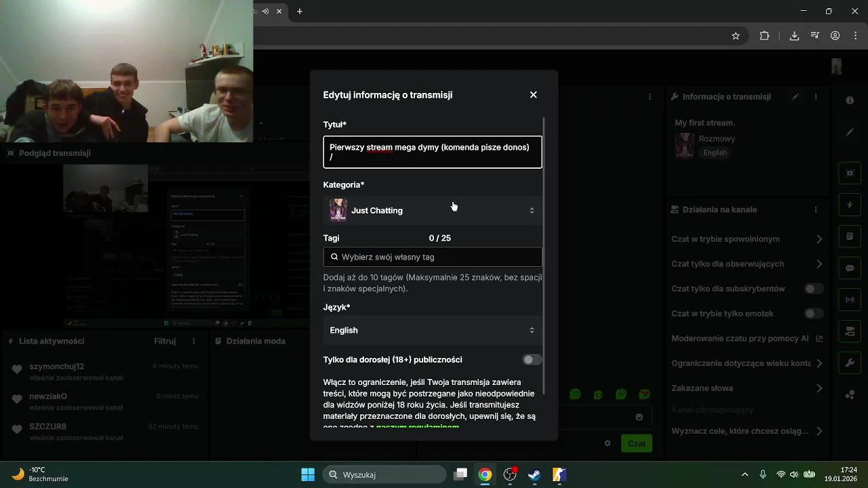
Task: Open Chrome media controls icon
Action: (814, 36)
